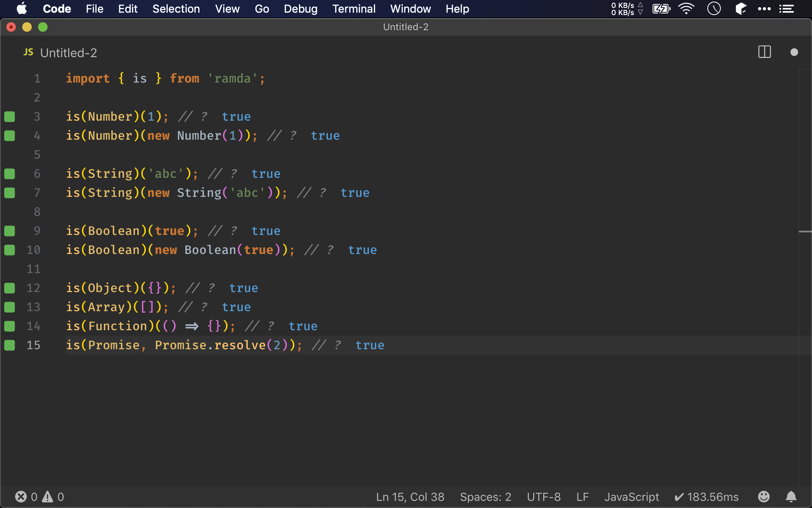The width and height of the screenshot is (812, 508).
Task: Open the Go menu
Action: 262,9
